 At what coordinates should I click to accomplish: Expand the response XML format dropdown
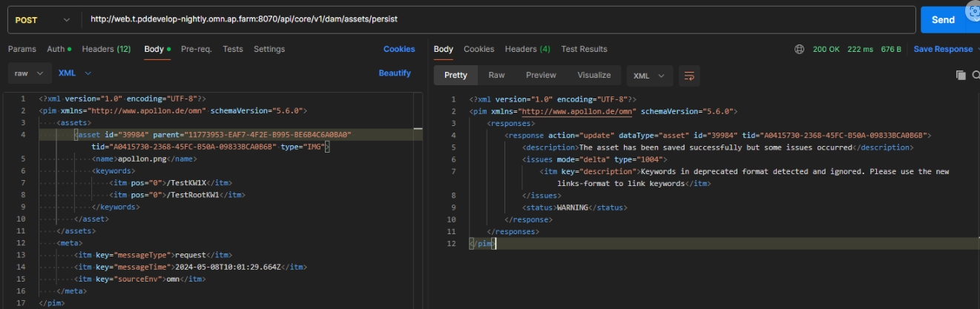pos(650,76)
